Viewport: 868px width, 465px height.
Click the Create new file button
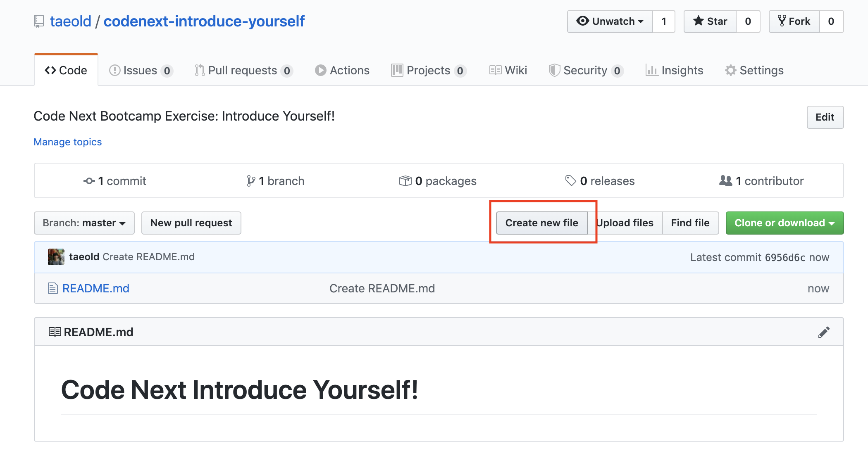(542, 223)
